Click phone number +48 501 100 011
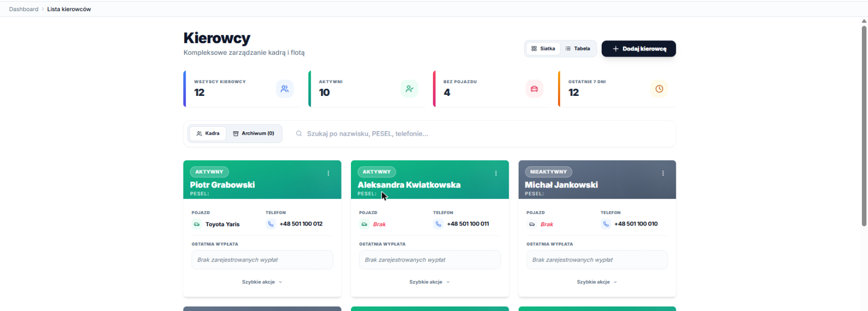The height and width of the screenshot is (311, 868). point(468,224)
